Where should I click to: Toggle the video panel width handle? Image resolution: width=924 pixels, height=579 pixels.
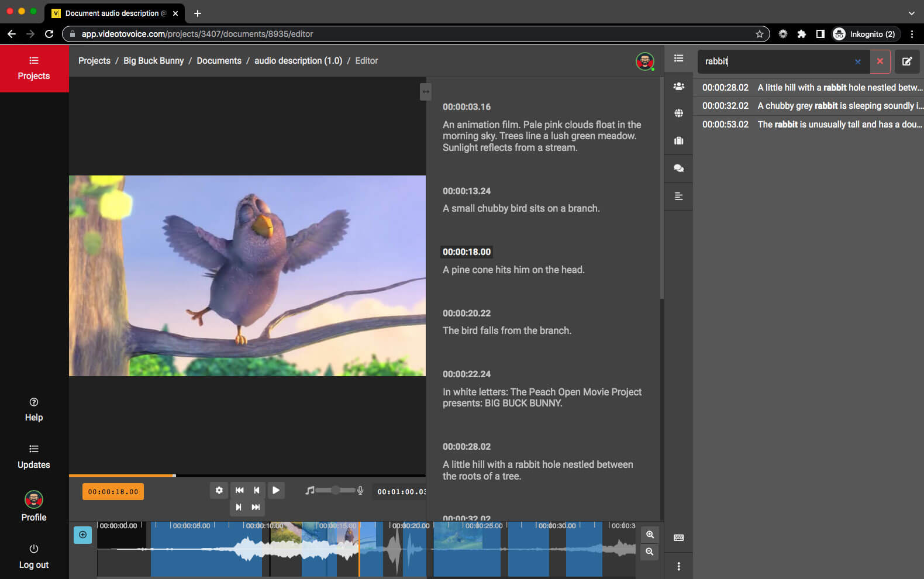point(425,92)
